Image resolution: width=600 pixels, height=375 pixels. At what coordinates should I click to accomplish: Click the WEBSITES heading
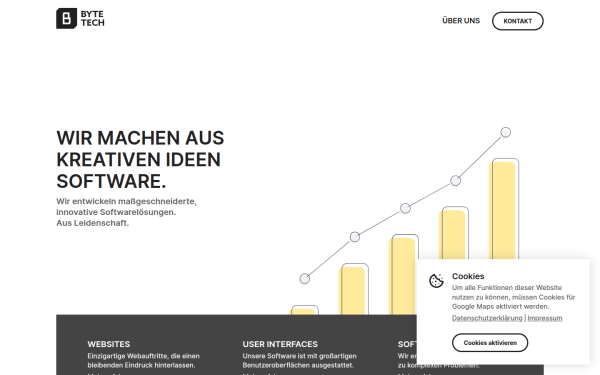coord(109,344)
